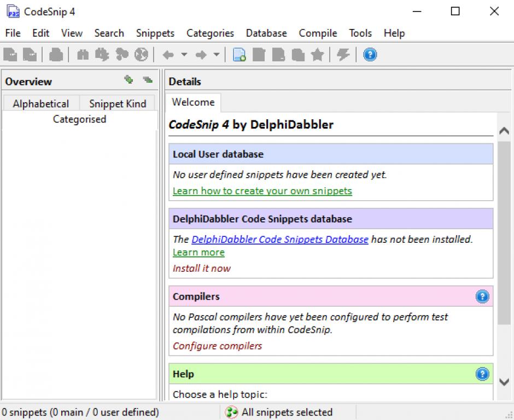Minimize the CodeSnip 4 window
This screenshot has height=420, width=514.
point(417,11)
